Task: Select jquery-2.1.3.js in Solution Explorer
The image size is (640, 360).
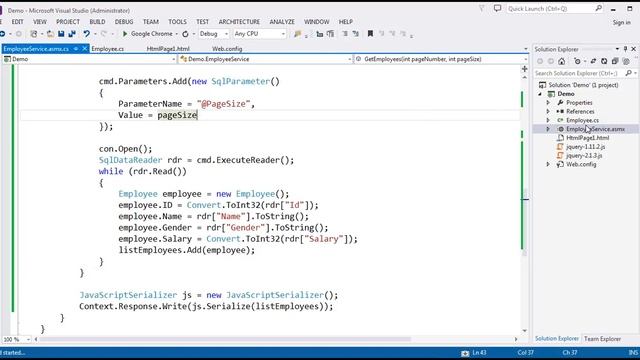Action: pos(584,156)
